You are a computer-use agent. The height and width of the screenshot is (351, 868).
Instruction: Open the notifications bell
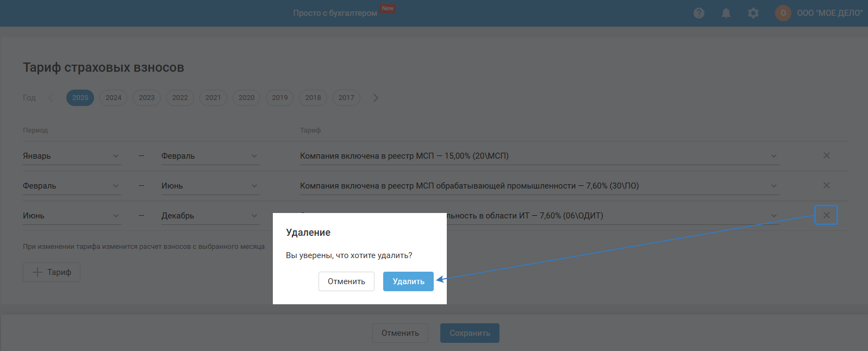[x=726, y=13]
